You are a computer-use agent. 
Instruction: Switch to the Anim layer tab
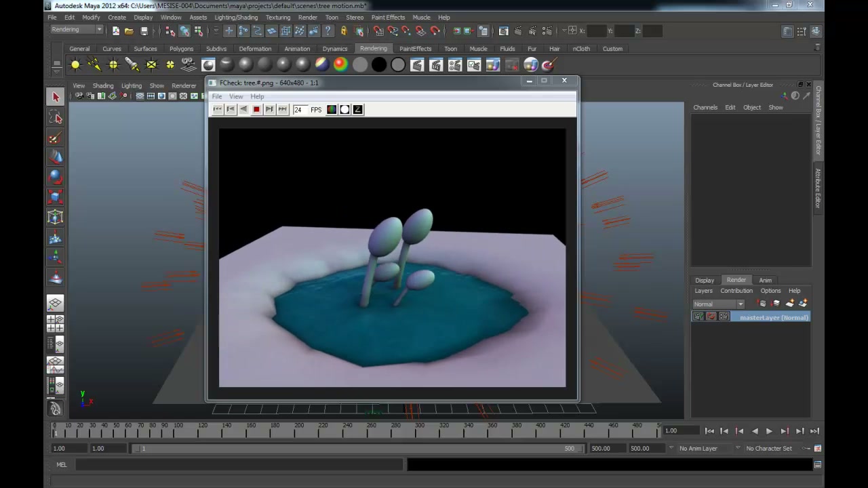(x=765, y=280)
